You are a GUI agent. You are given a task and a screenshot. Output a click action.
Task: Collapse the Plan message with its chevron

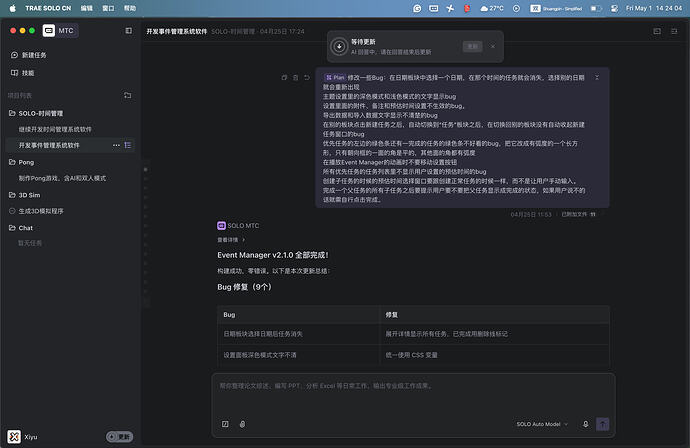[597, 77]
